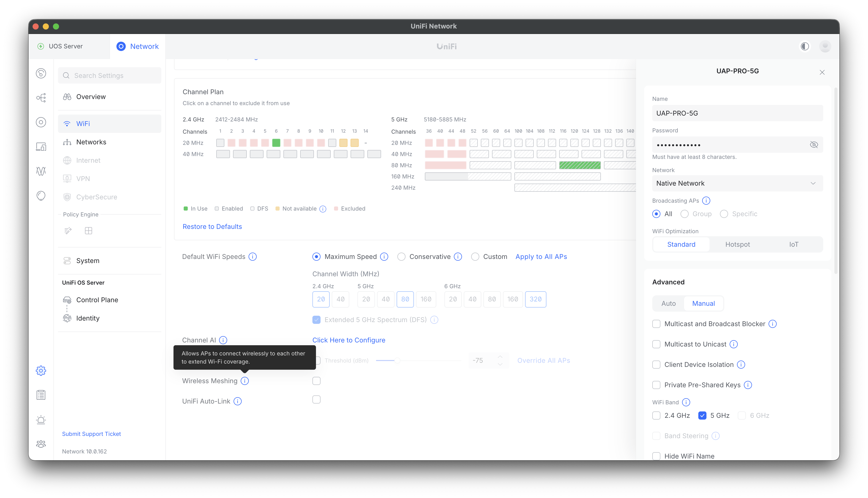This screenshot has width=868, height=498.
Task: Select the Conservative WiFi speed radio
Action: [x=401, y=257]
